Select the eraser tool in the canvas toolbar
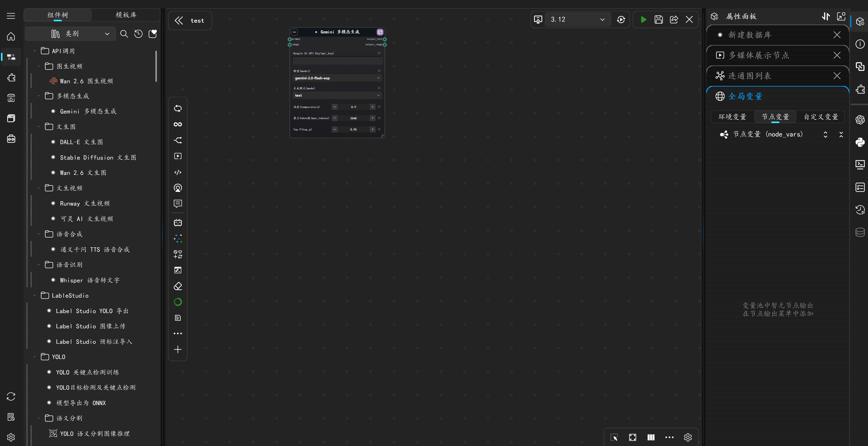The image size is (868, 446). (x=178, y=286)
